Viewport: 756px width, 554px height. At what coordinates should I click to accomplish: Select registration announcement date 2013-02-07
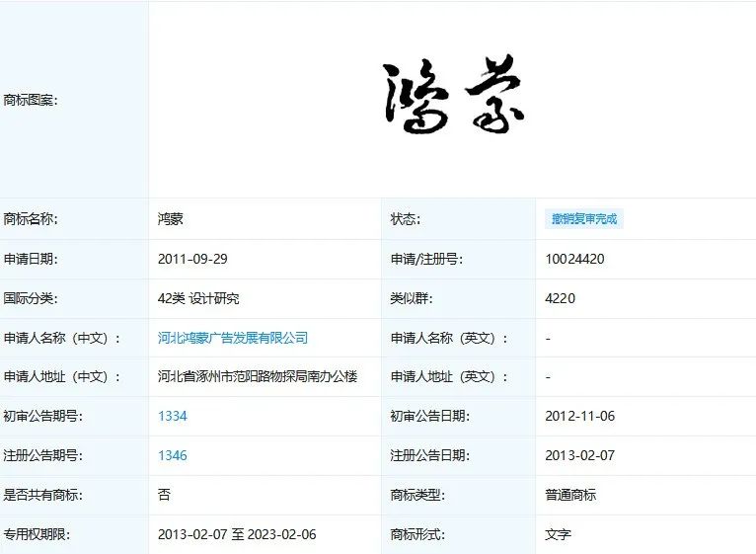pos(580,455)
